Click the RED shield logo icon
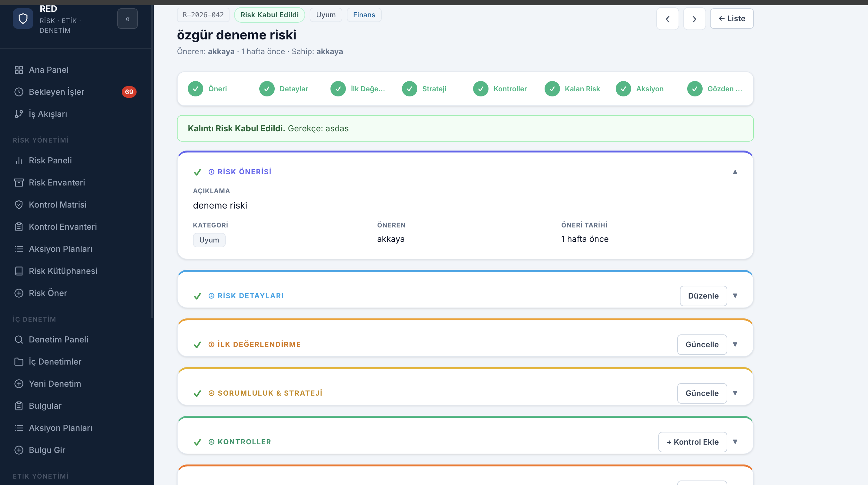Screen dimensions: 868x485 click(23, 19)
